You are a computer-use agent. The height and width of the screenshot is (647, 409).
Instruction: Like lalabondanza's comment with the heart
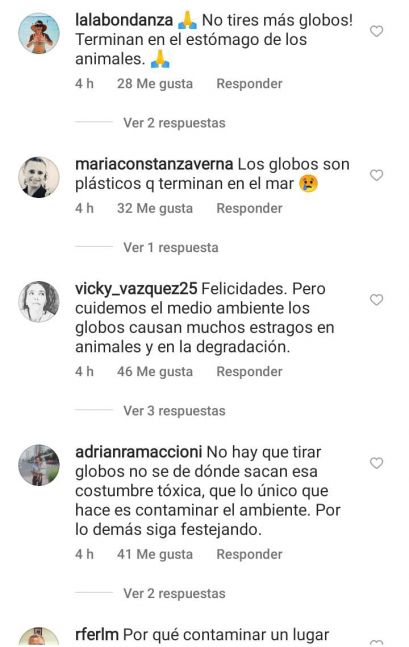376,31
